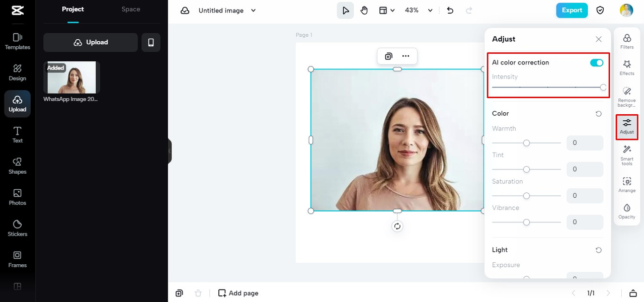Open the Upload sidebar section
This screenshot has height=302, width=644.
[18, 104]
